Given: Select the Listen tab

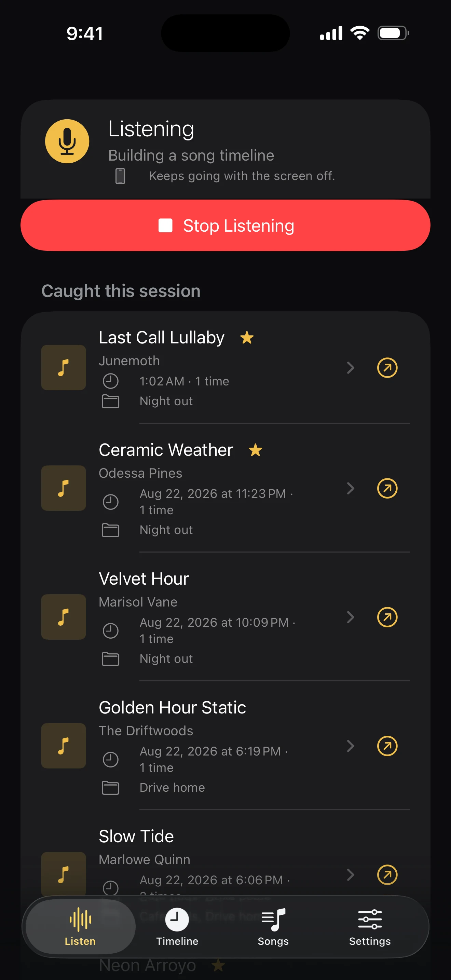Looking at the screenshot, I should coord(80,927).
